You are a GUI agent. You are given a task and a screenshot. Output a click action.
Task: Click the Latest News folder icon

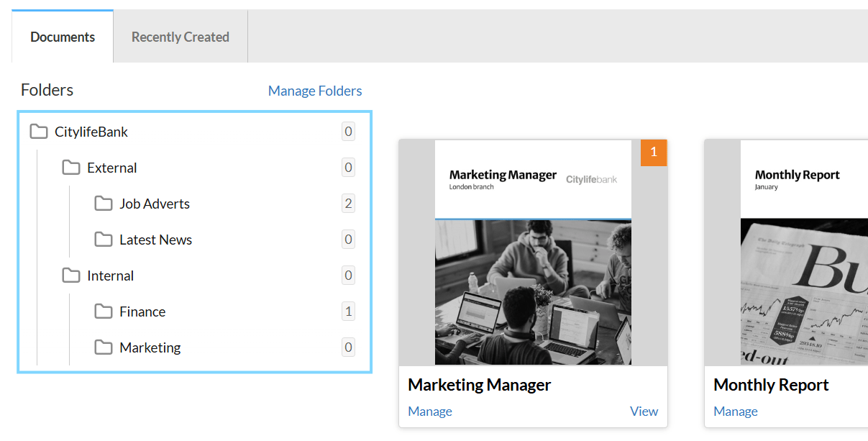104,240
